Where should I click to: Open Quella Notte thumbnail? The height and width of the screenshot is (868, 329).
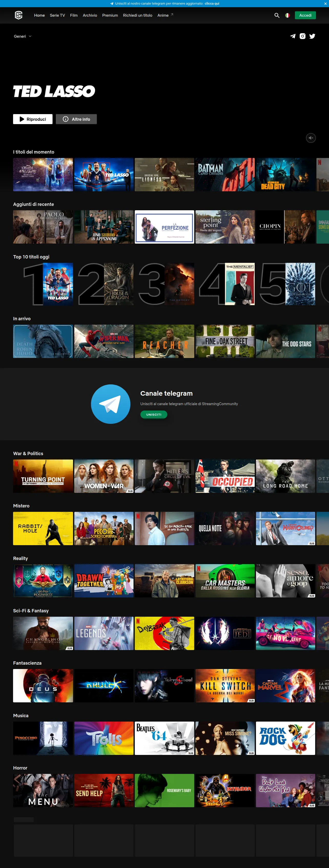[x=225, y=528]
